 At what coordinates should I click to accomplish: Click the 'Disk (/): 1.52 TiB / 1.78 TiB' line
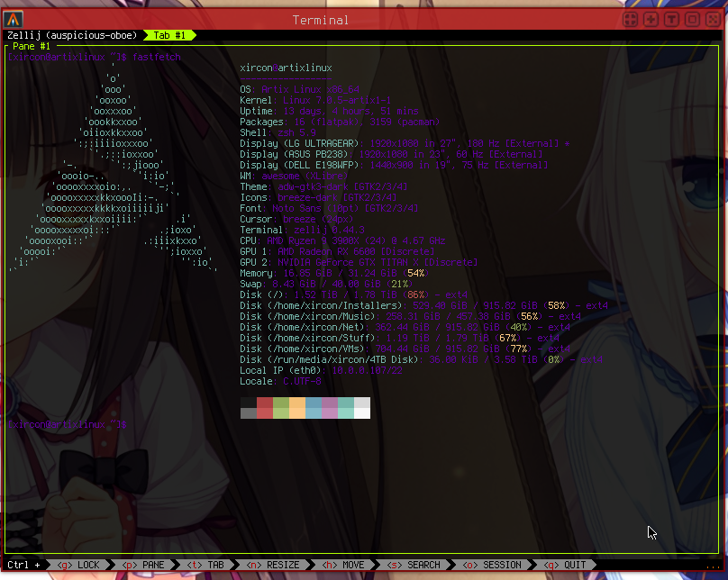pyautogui.click(x=354, y=295)
